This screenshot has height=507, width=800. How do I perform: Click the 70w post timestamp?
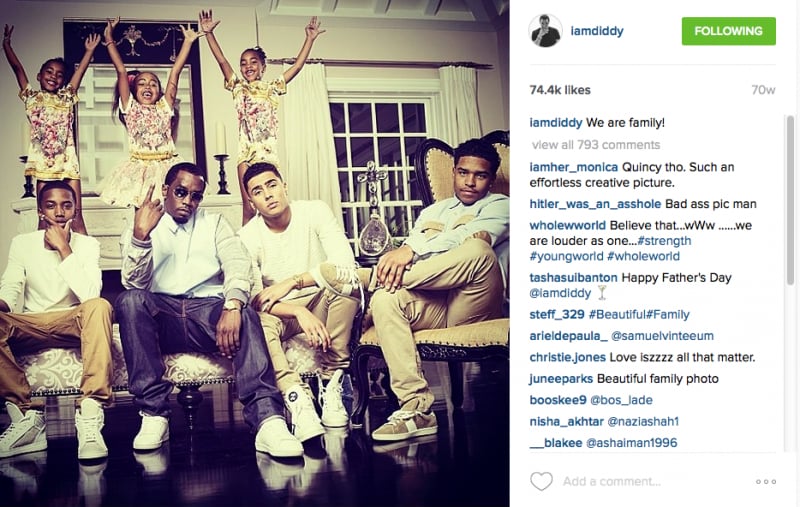[x=763, y=90]
